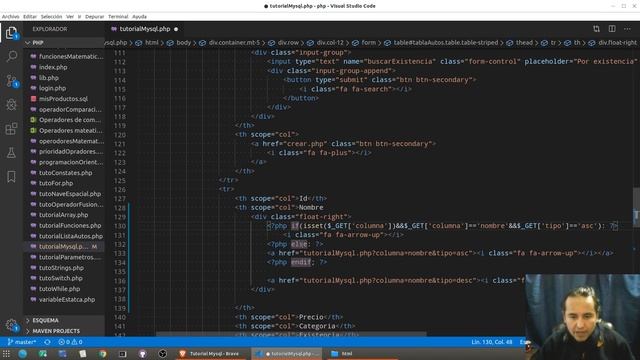Click the unsaved dot on tutorialMysql.php tab
The width and height of the screenshot is (640, 360).
coord(176,29)
